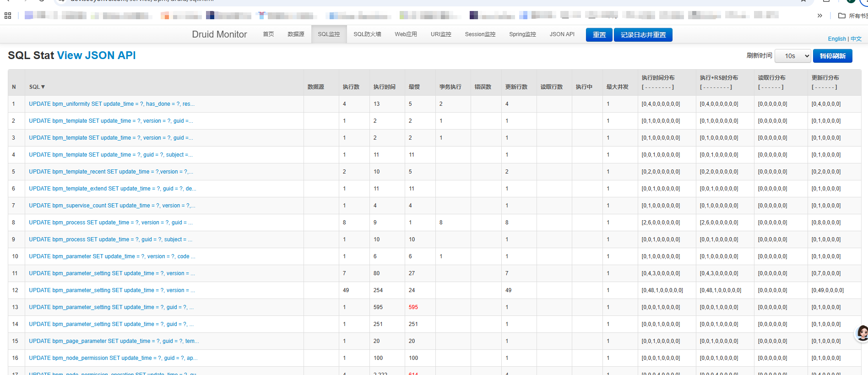The height and width of the screenshot is (375, 868).
Task: Switch language to 中文
Action: pyautogui.click(x=856, y=39)
